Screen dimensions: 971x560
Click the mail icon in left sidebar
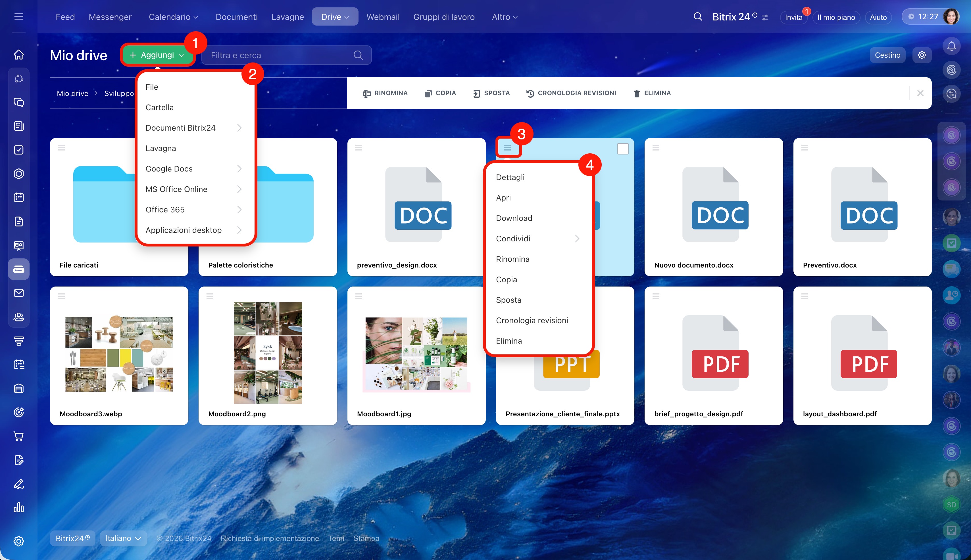coord(18,293)
